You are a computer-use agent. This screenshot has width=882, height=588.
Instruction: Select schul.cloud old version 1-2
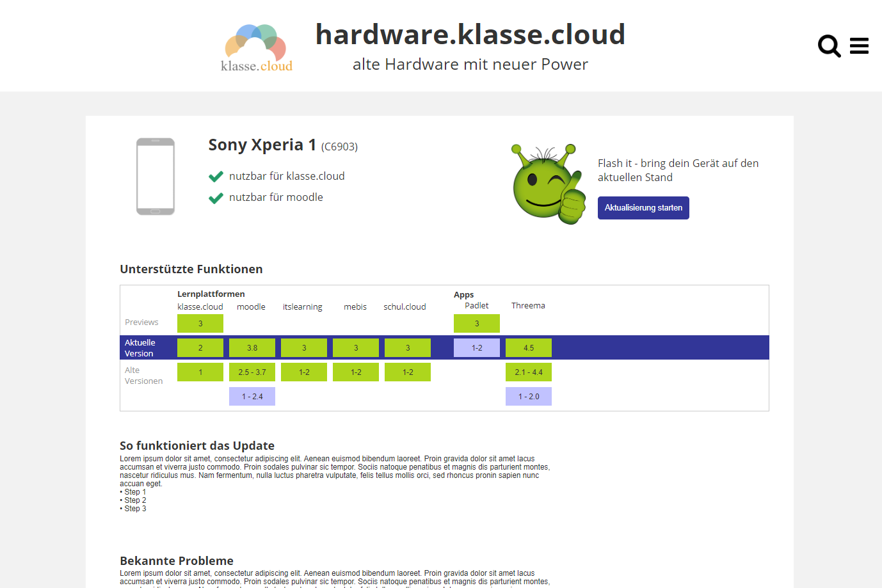point(408,372)
